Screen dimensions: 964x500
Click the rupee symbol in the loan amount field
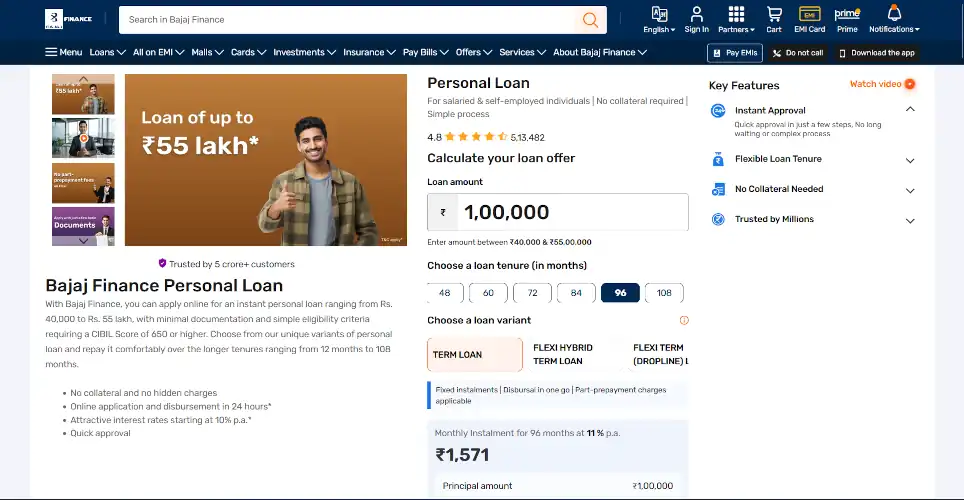[443, 212]
